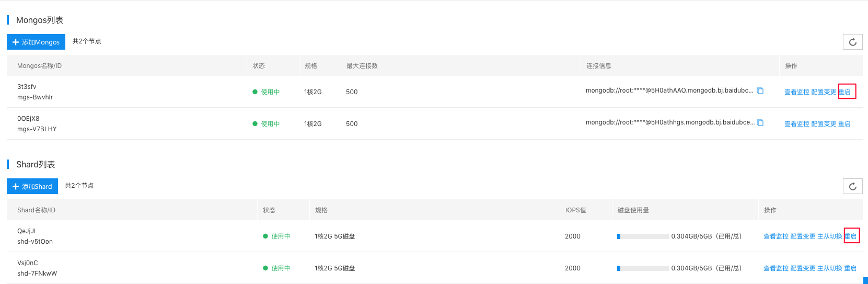Open 配置变更 for Mongos 0OEjX8
Viewport: 868px width, 284px height.
(824, 124)
